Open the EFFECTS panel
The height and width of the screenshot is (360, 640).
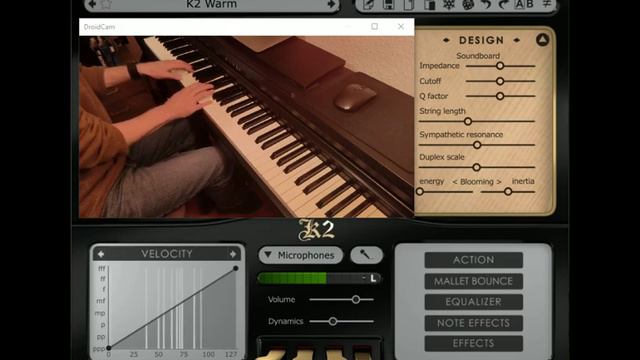coord(473,344)
